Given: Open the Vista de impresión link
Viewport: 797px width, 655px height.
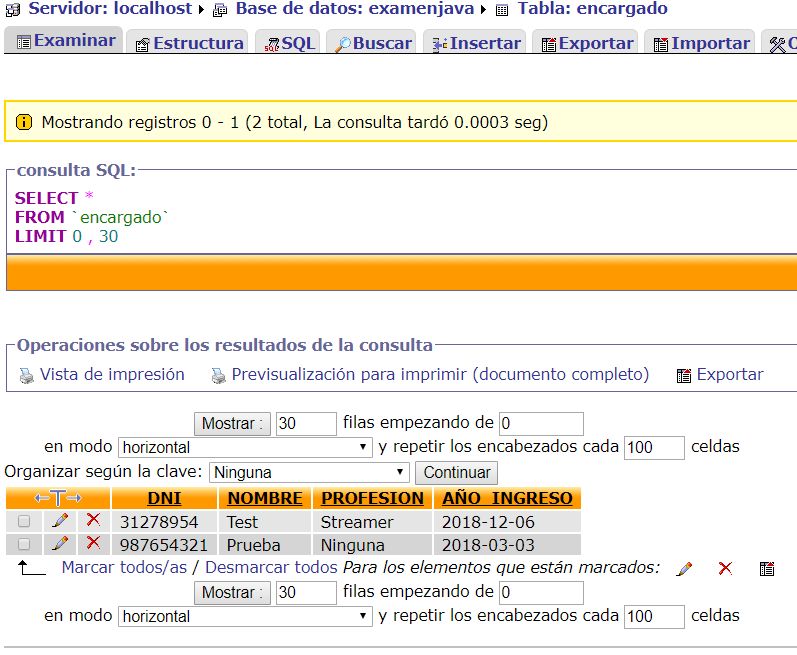Looking at the screenshot, I should coord(112,375).
